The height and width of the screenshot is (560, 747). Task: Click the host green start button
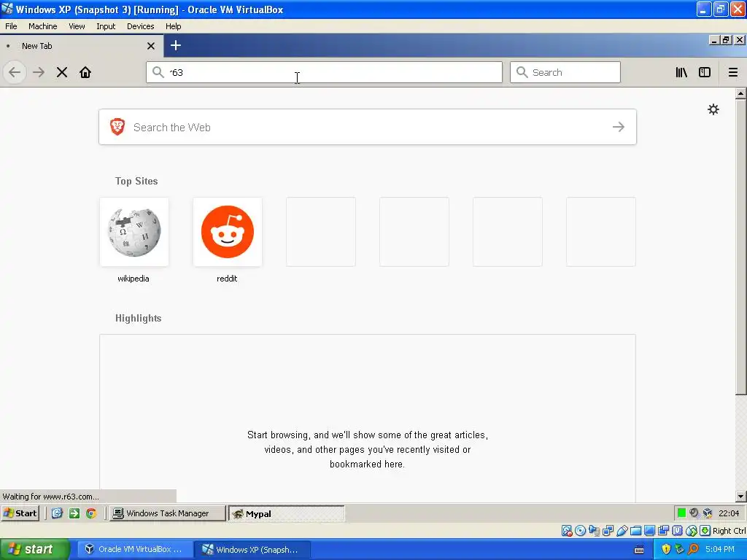point(34,549)
